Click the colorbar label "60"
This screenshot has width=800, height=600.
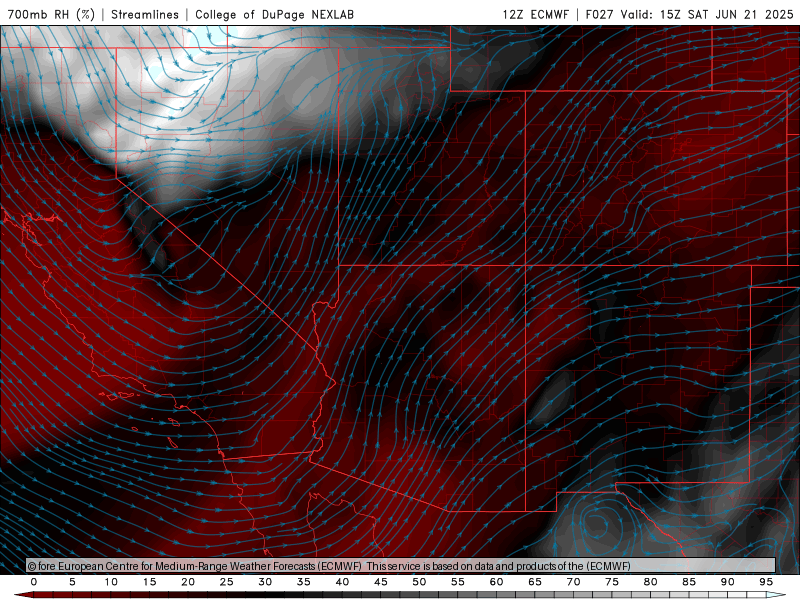click(496, 582)
